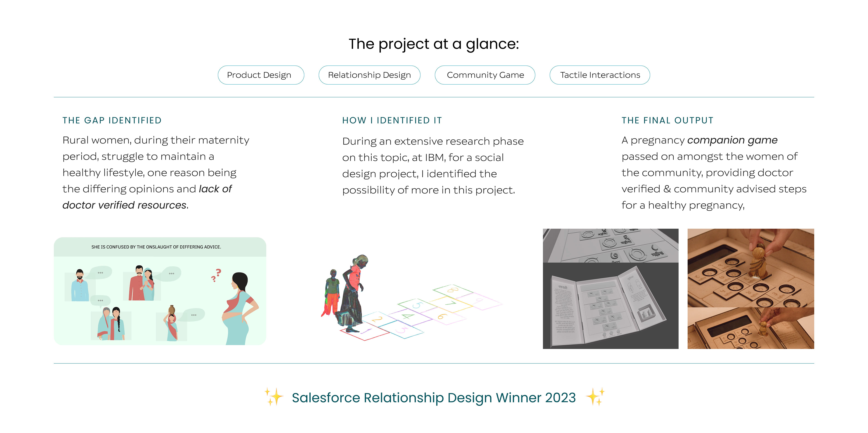Open the confused pregnant woman illustration

pos(160,291)
